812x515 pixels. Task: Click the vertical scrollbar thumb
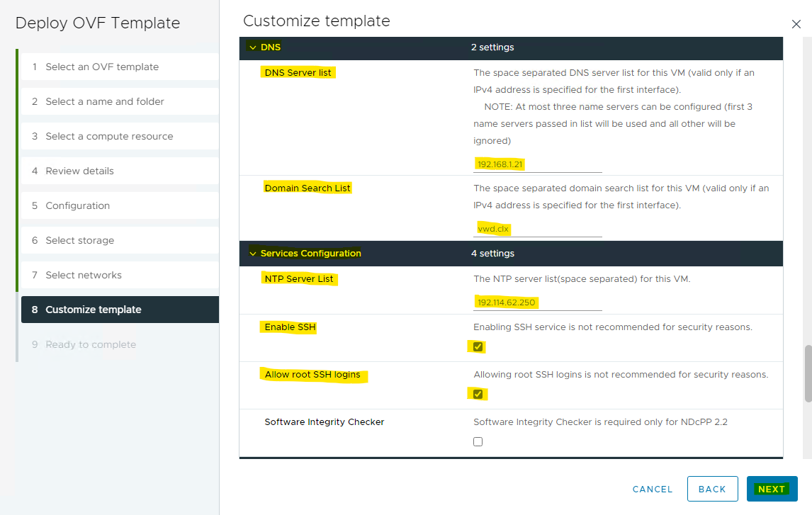click(x=808, y=373)
